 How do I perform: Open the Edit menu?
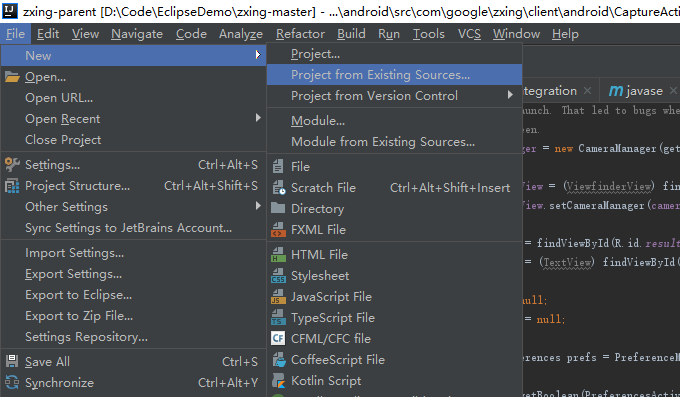(x=48, y=34)
